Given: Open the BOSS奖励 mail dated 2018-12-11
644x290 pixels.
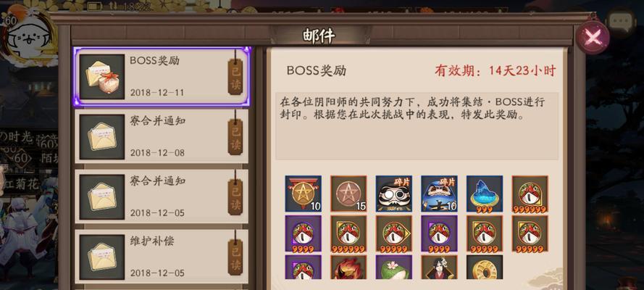Looking at the screenshot, I should [x=162, y=77].
